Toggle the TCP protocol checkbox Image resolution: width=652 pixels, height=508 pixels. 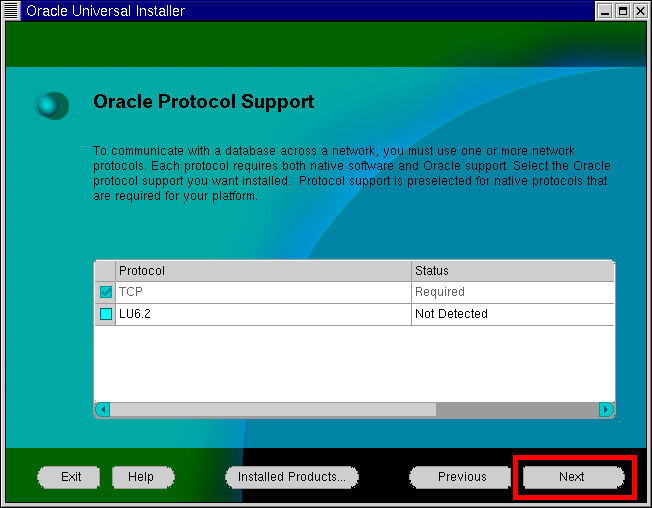pyautogui.click(x=106, y=292)
